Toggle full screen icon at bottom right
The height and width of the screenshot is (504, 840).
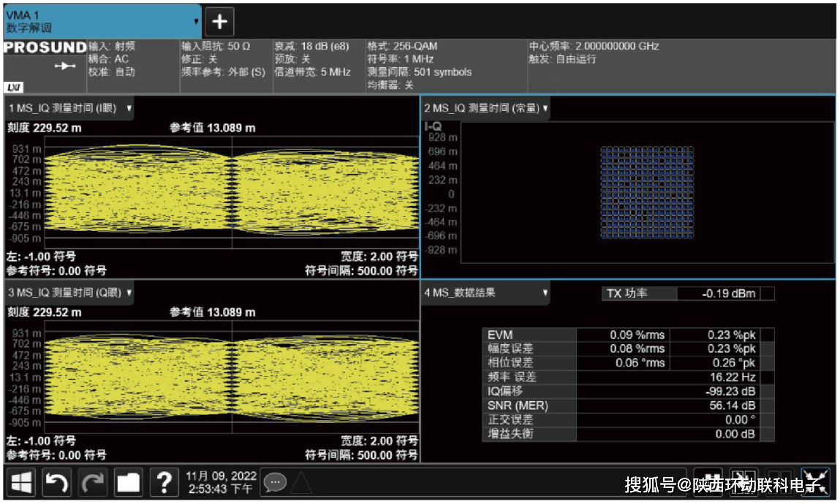[815, 482]
